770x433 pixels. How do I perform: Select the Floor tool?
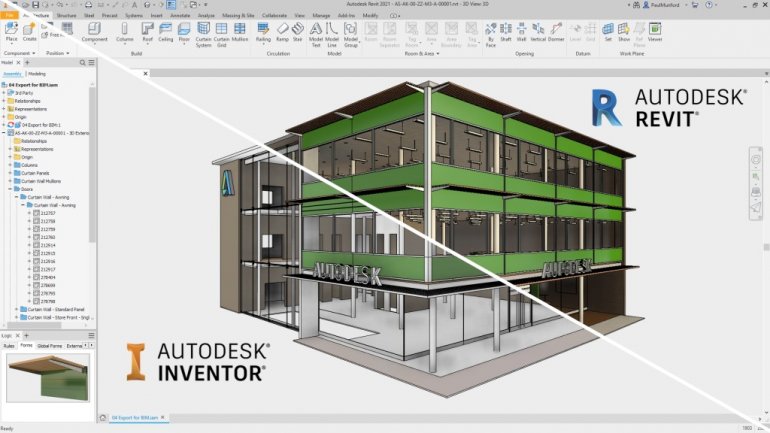pyautogui.click(x=184, y=32)
